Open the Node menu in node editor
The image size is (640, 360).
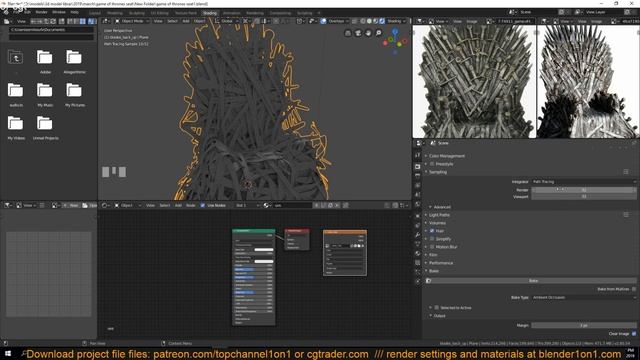pyautogui.click(x=191, y=205)
